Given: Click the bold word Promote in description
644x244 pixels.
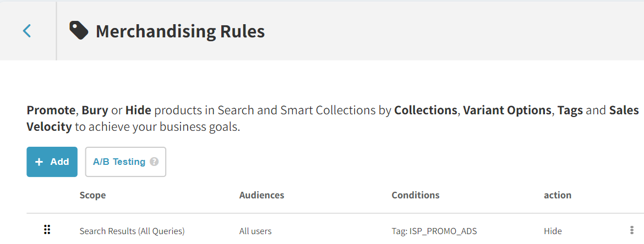Looking at the screenshot, I should coord(51,110).
